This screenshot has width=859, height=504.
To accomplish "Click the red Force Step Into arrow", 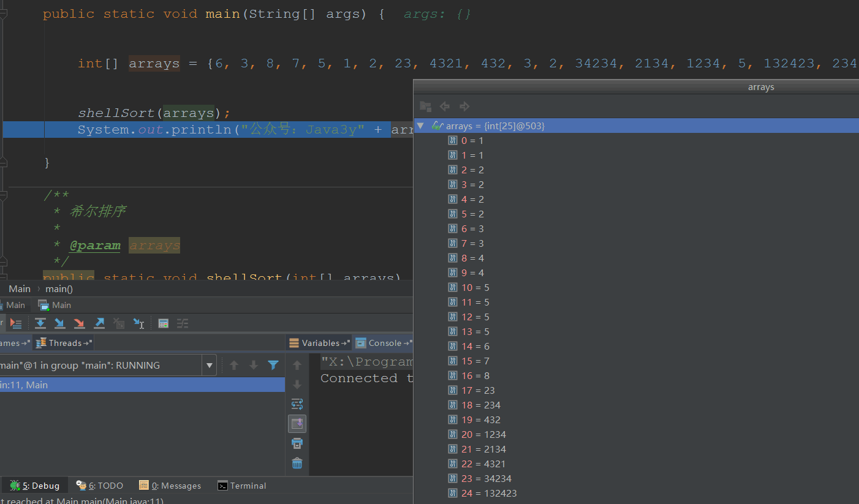I will (80, 323).
